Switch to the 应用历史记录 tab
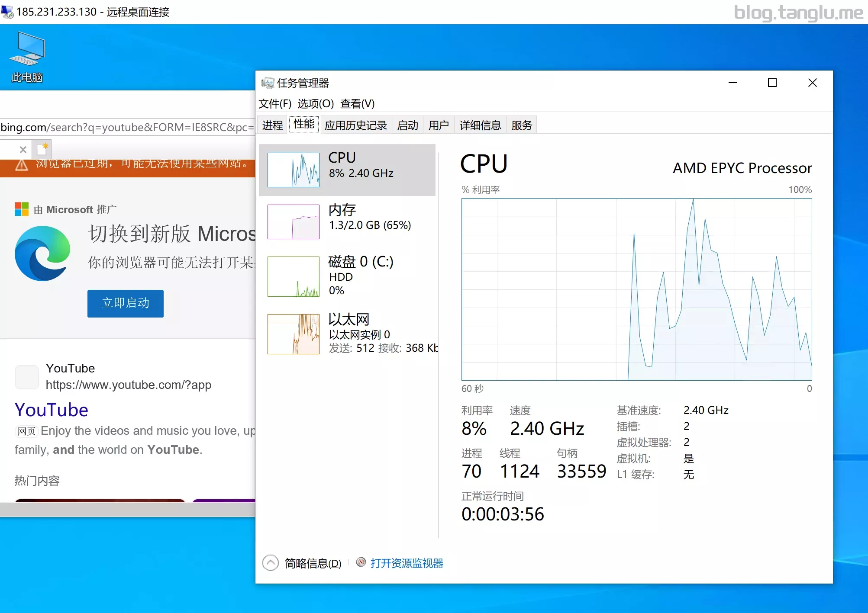 (356, 125)
